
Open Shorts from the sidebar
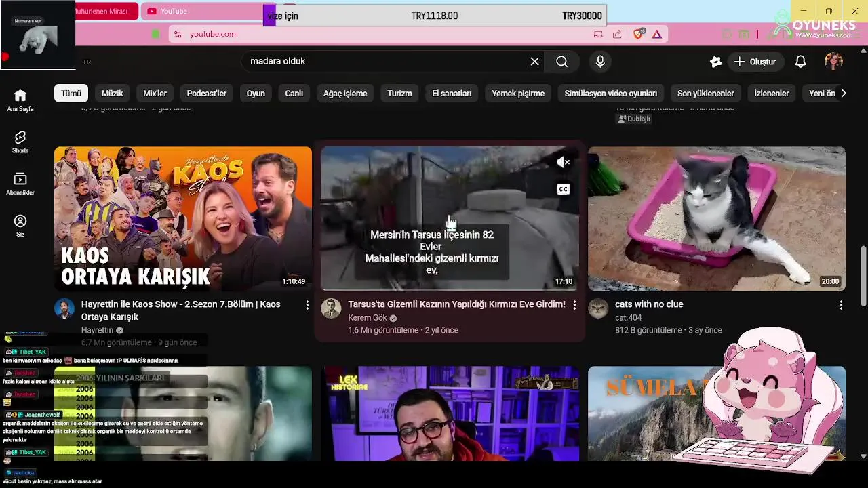point(20,142)
